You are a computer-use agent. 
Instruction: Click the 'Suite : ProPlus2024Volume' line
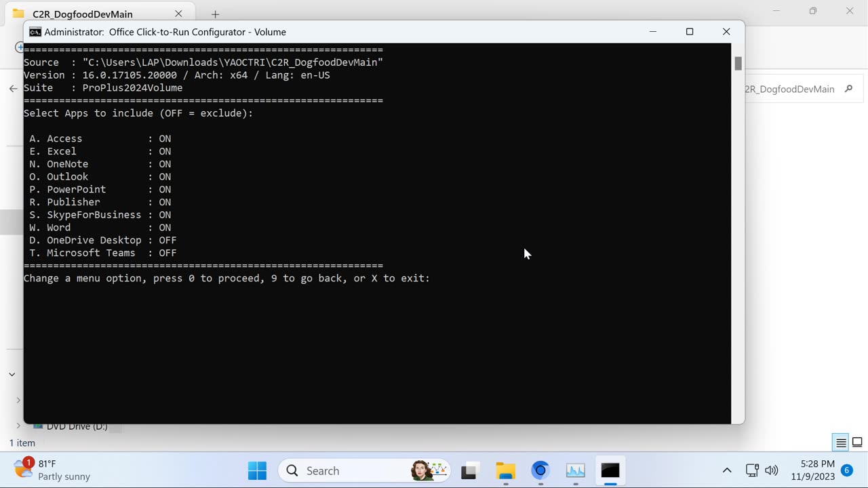(103, 87)
